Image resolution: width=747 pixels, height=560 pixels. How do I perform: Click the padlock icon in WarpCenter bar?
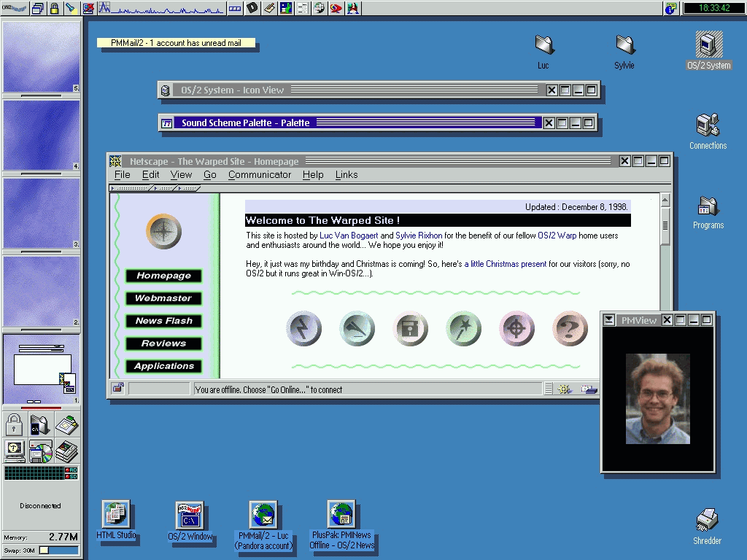click(x=55, y=8)
